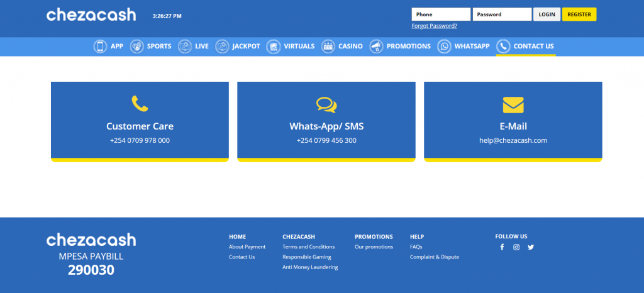Open the LIVE betting section
The image size is (644, 293).
(202, 47)
